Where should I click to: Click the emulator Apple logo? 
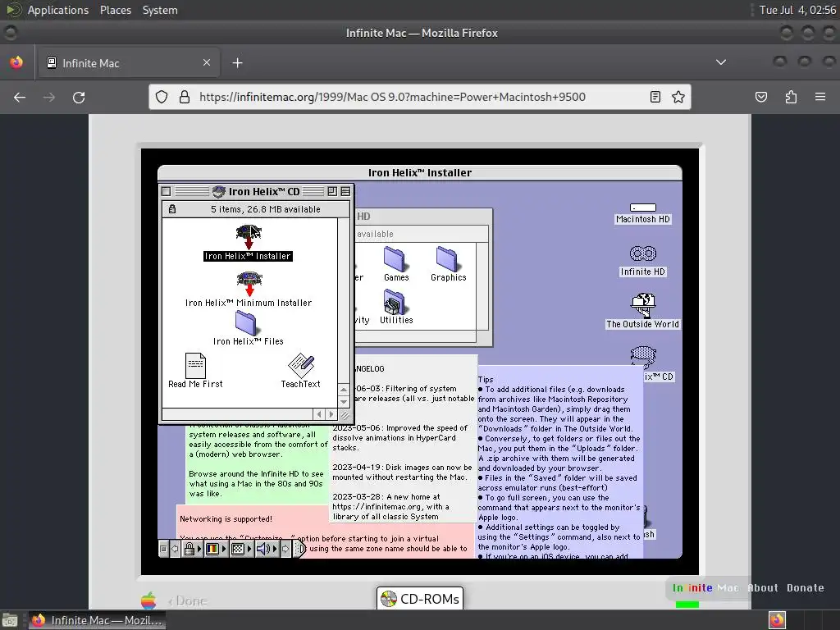(x=148, y=600)
